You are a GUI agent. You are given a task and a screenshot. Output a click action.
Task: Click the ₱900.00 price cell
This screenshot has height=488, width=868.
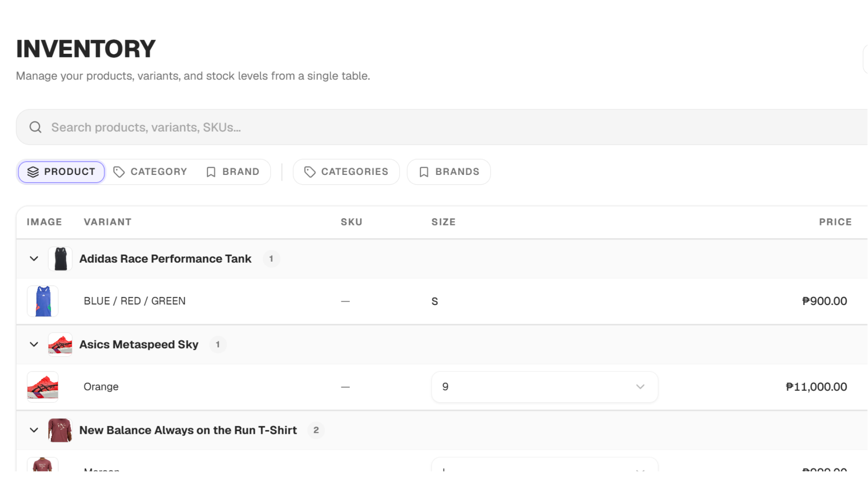(825, 301)
